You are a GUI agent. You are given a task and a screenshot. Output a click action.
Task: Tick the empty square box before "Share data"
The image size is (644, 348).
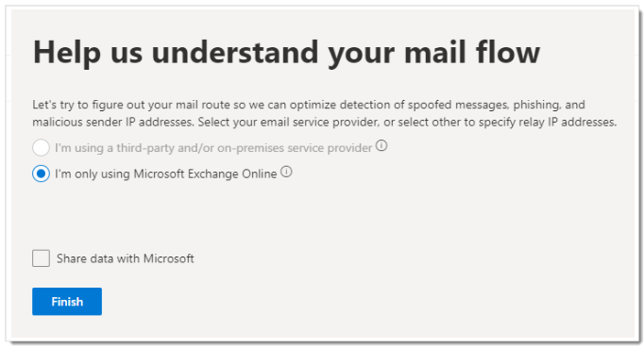pyautogui.click(x=41, y=258)
